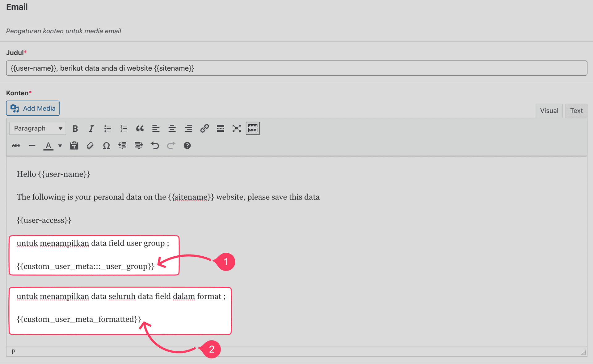593x364 pixels.
Task: Insert a special character
Action: pos(106,145)
